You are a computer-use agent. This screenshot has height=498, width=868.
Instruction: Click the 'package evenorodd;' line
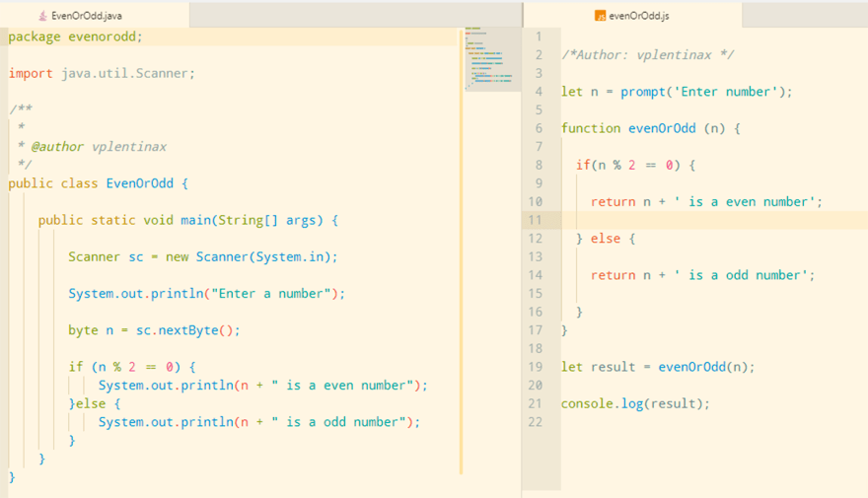75,36
